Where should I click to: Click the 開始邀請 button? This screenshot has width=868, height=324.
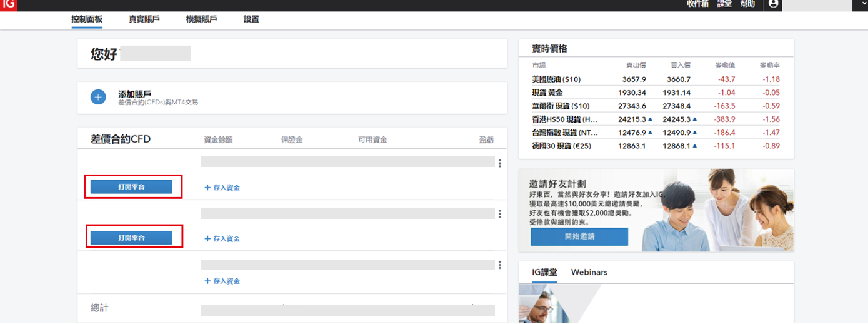(579, 236)
